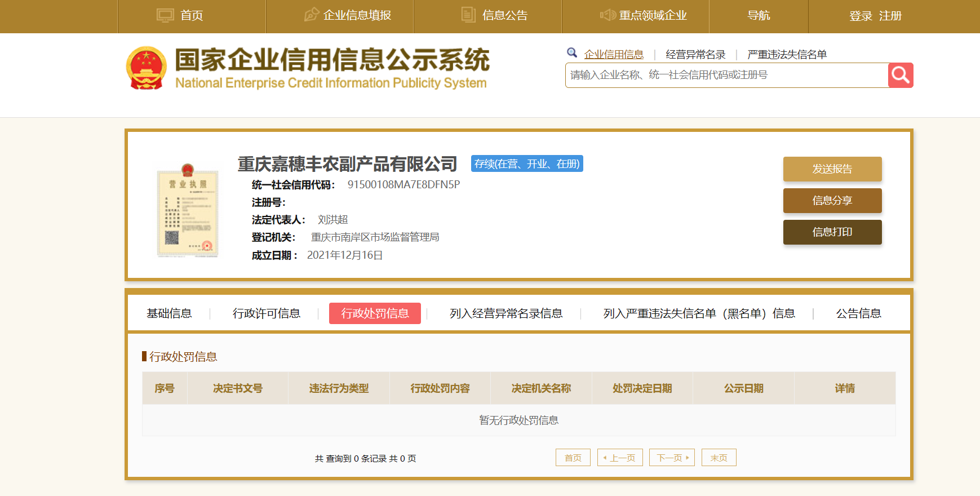Select the 严重违法失信名单 search category

point(787,54)
